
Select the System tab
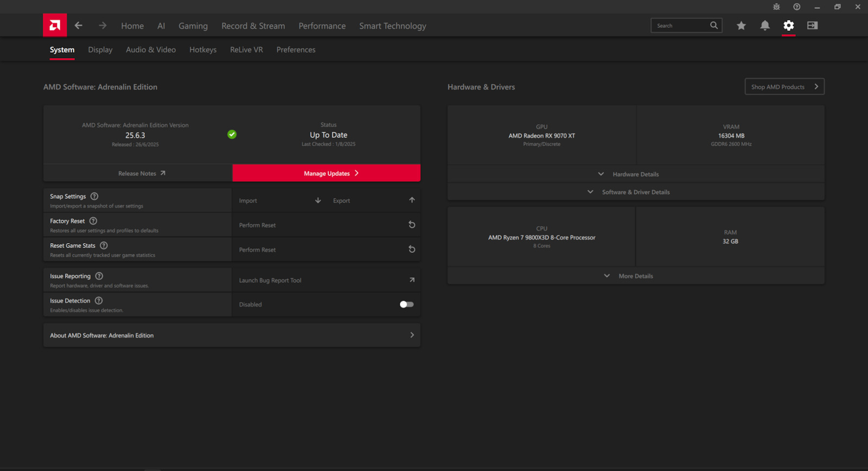click(62, 50)
